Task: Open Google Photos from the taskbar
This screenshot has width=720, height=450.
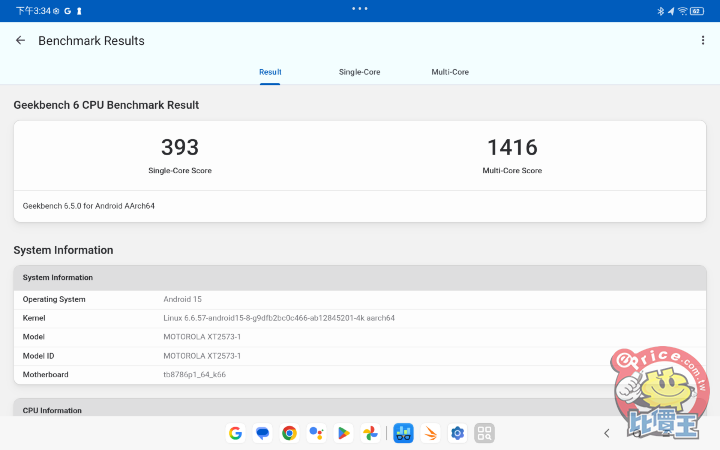Action: (x=370, y=433)
